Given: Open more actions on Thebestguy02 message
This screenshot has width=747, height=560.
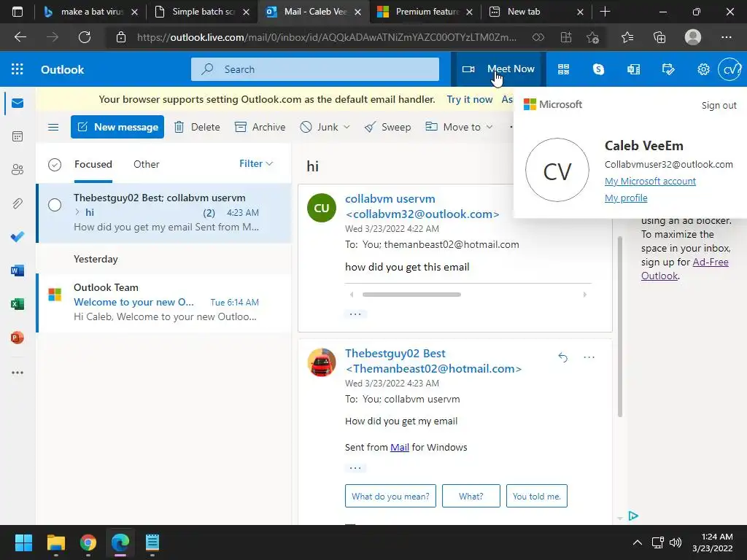Looking at the screenshot, I should (x=589, y=357).
